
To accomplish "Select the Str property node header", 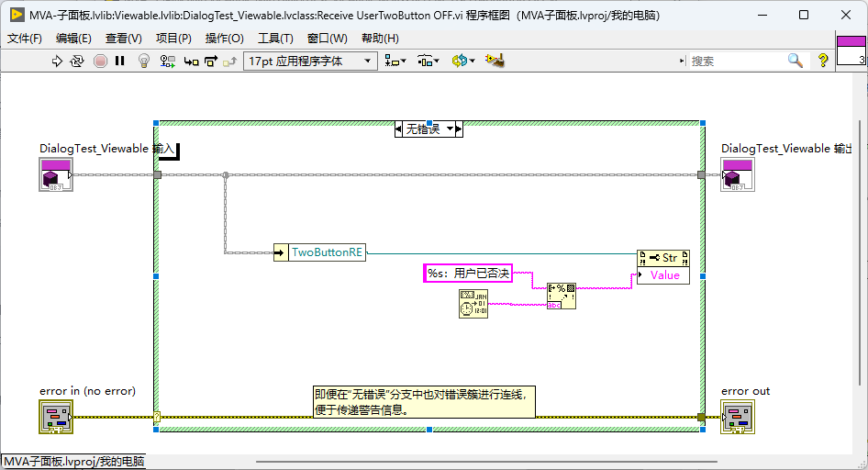I will [663, 258].
